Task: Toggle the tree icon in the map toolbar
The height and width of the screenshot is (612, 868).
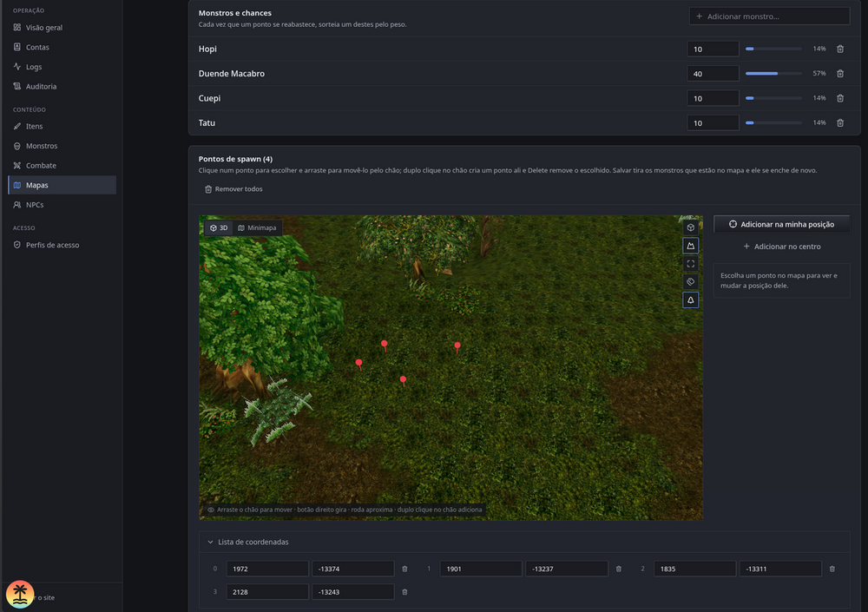Action: 690,300
